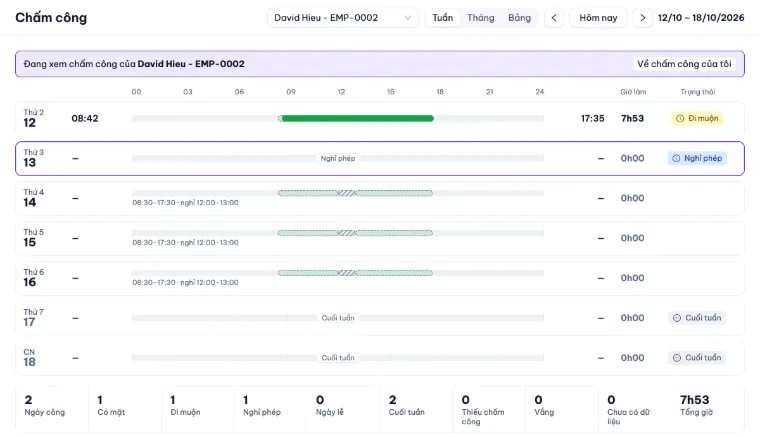Open the employee selector David Hieu - EMP-0002
The image size is (760, 437).
343,18
